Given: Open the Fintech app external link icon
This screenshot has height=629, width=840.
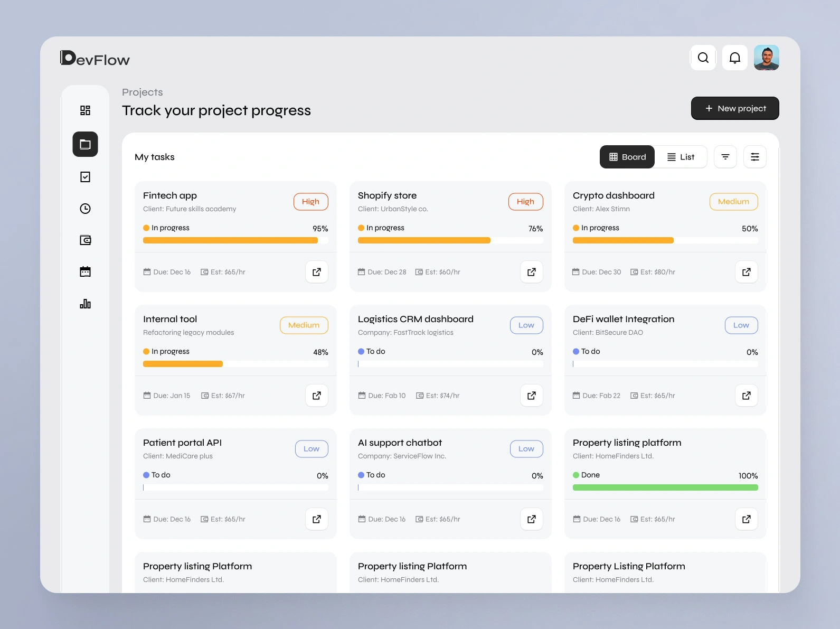Looking at the screenshot, I should coord(317,272).
